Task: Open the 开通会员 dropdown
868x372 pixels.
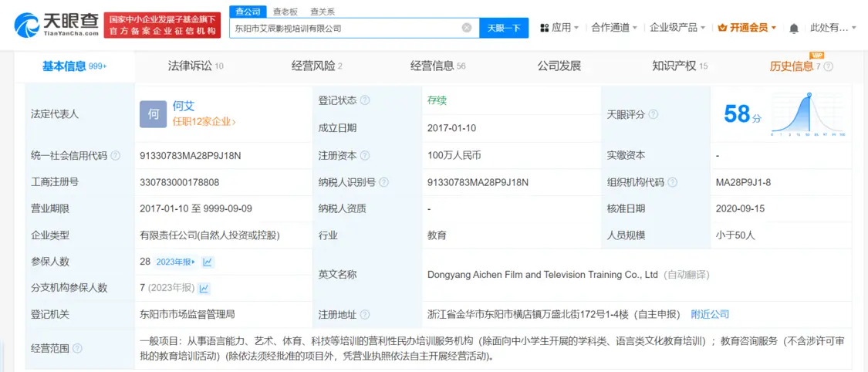Action: point(747,28)
